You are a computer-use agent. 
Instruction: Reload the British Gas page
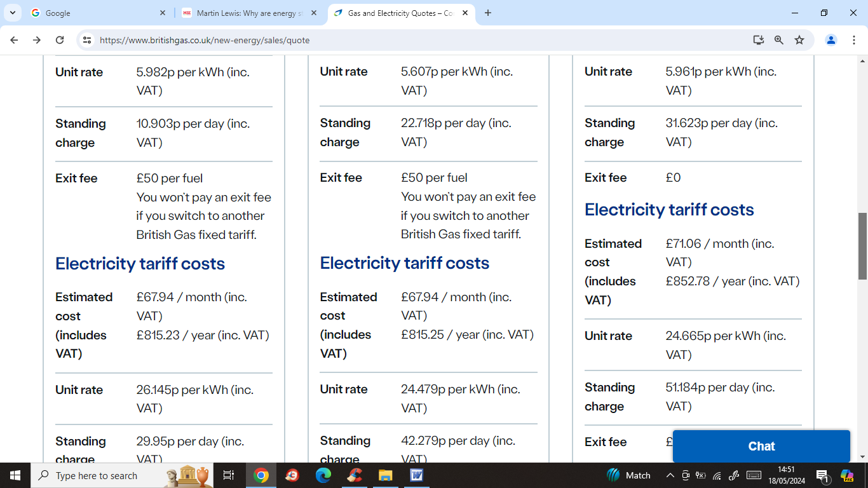pyautogui.click(x=60, y=40)
